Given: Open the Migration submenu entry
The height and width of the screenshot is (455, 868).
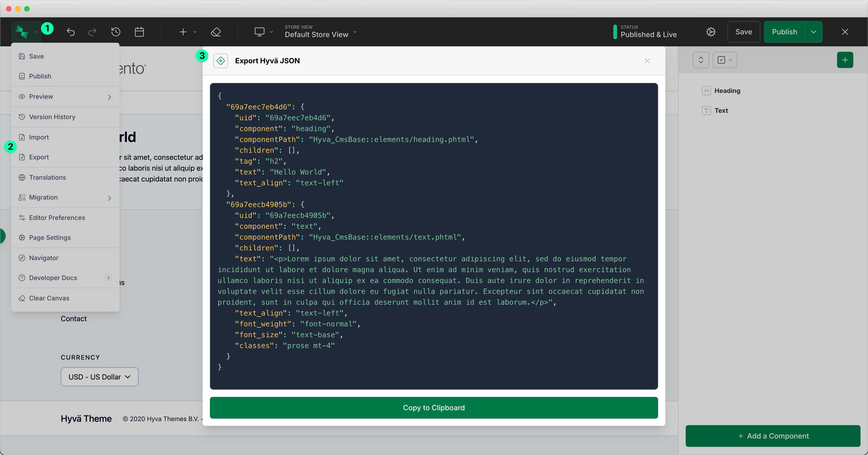Looking at the screenshot, I should 65,198.
